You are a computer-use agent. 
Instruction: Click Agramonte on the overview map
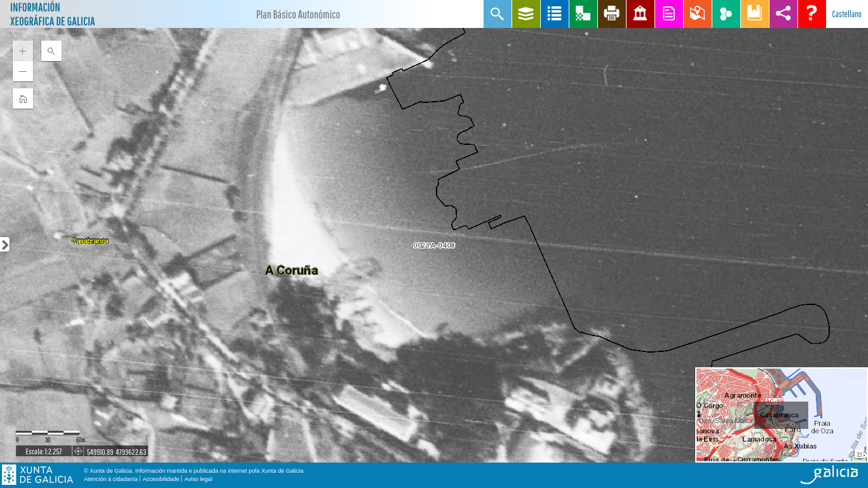pyautogui.click(x=742, y=395)
